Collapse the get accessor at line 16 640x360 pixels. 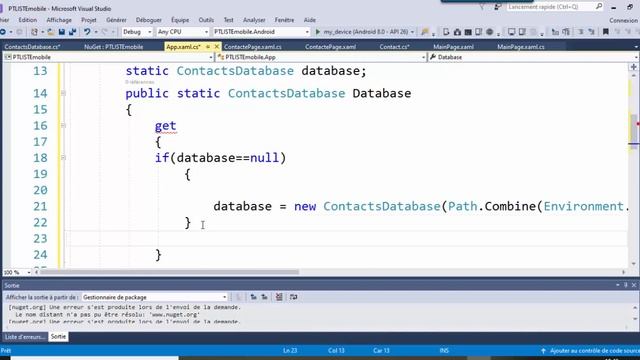tap(63, 126)
